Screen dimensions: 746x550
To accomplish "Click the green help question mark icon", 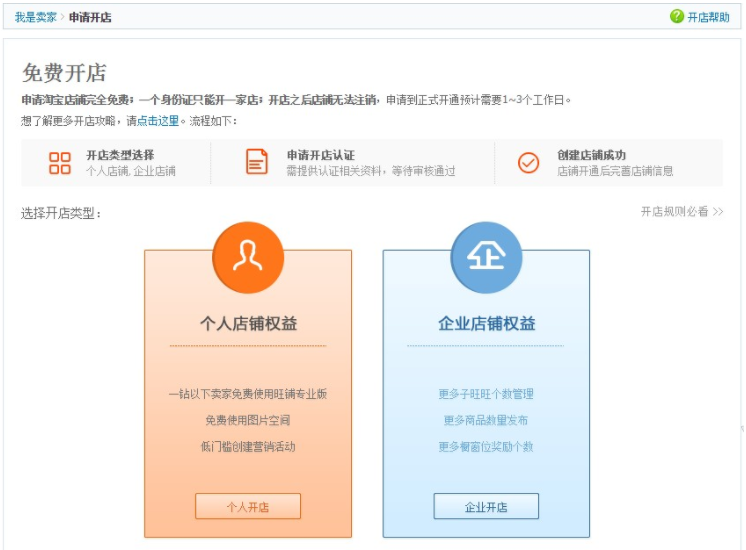I will pyautogui.click(x=677, y=17).
